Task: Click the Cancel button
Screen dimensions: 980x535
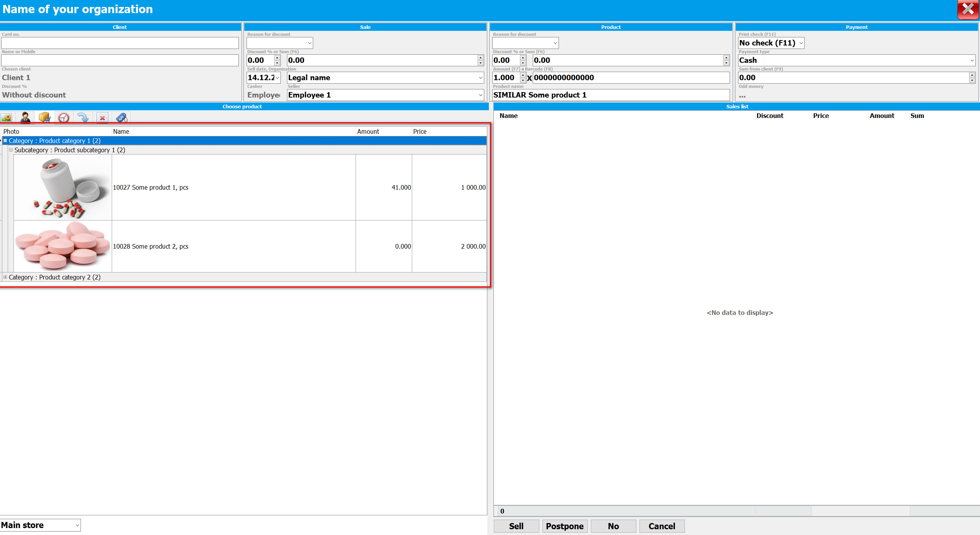Action: [x=661, y=526]
